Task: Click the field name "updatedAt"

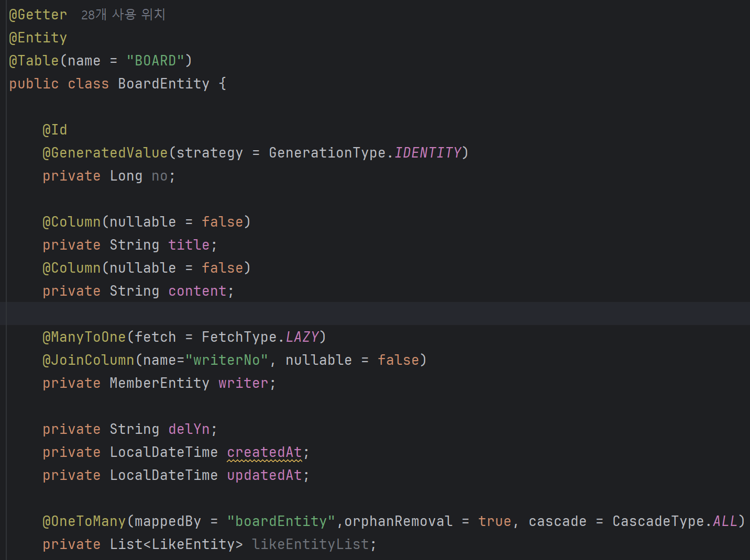Action: click(x=264, y=475)
